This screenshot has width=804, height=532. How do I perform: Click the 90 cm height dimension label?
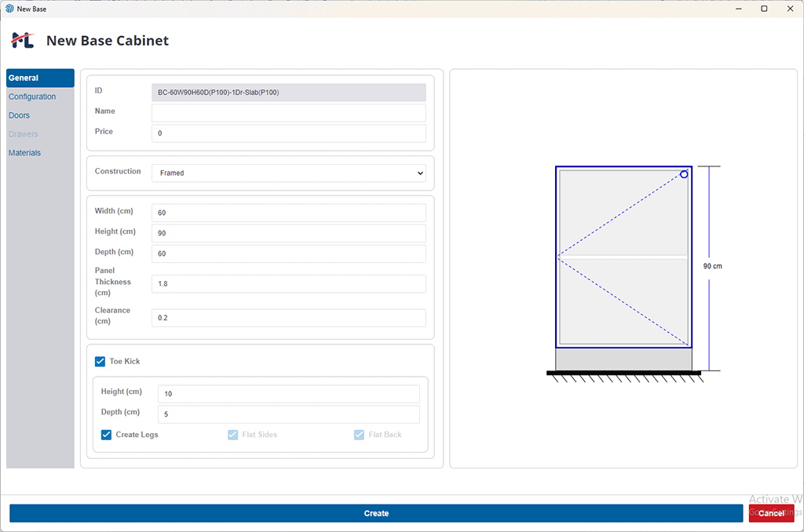pyautogui.click(x=712, y=267)
